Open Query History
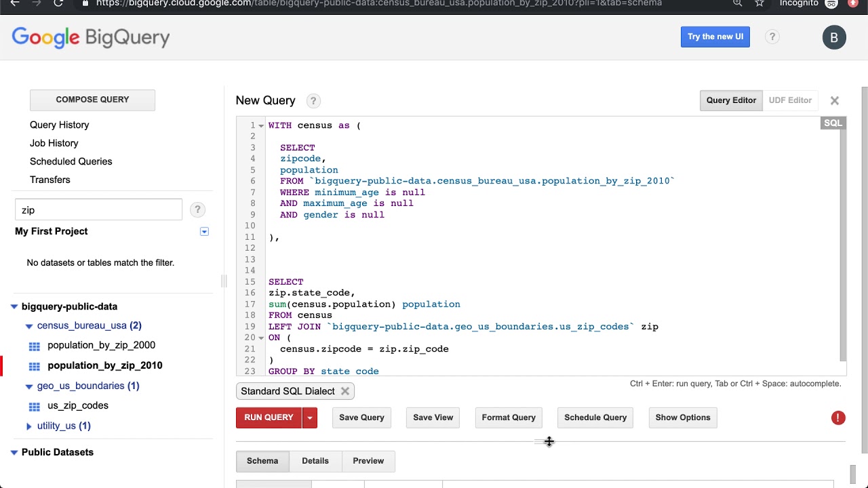 point(59,125)
